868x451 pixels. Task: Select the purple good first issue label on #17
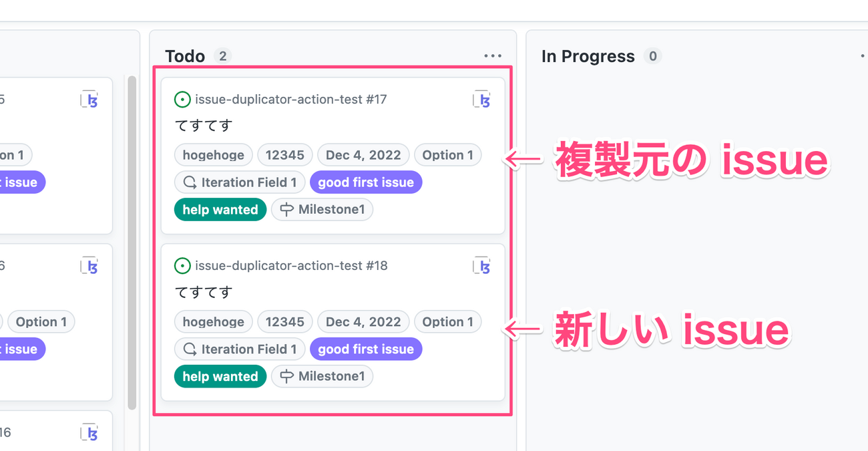tap(366, 182)
